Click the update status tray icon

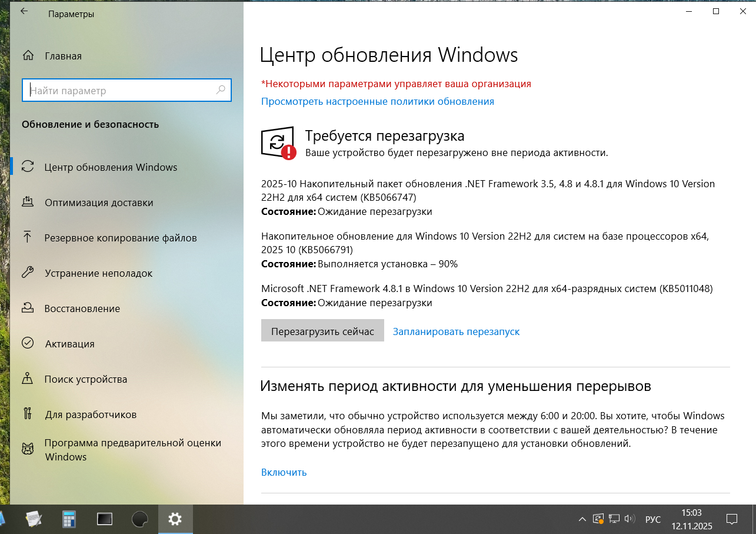click(598, 519)
